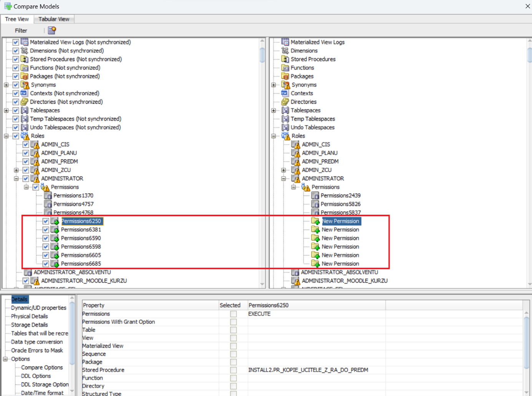This screenshot has width=532, height=396.
Task: Click the Directories folder icon in right pane
Action: point(285,102)
